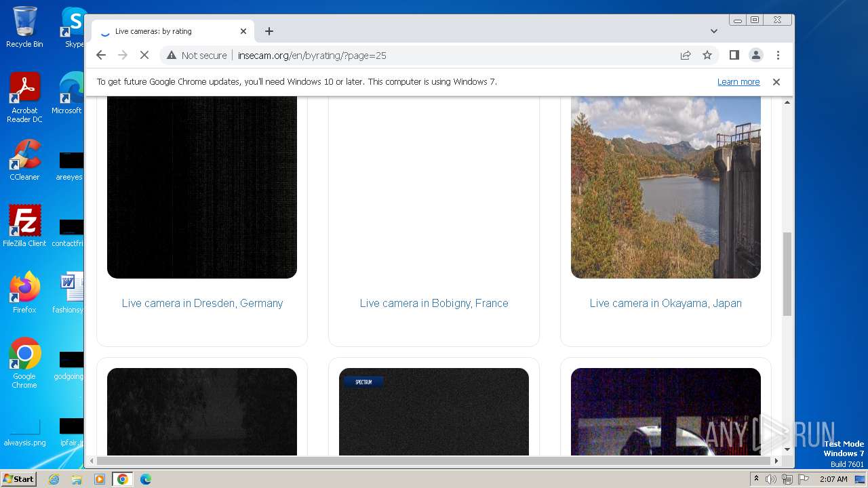Open alwaysis.png file
The height and width of the screenshot is (488, 868).
[x=24, y=432]
